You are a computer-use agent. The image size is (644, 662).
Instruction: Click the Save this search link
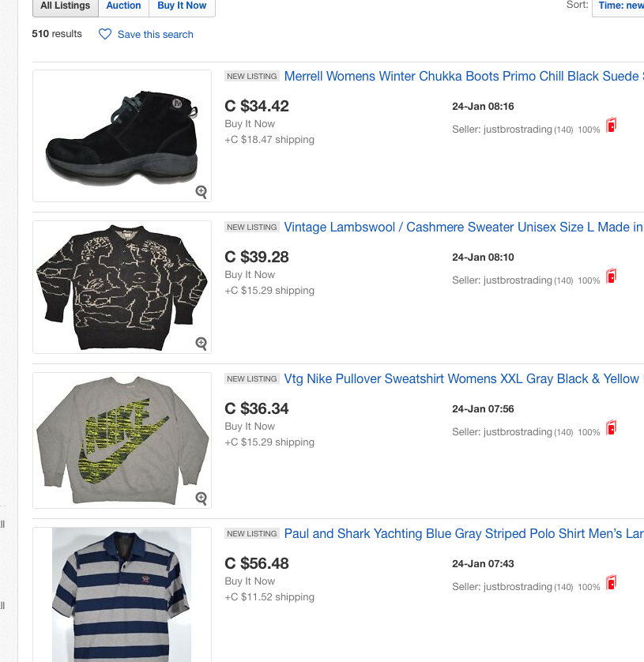[x=155, y=35]
